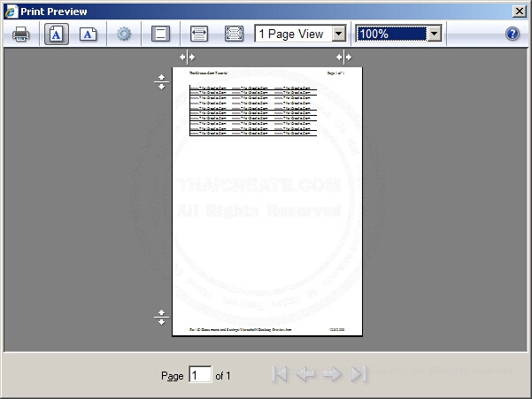Screen dimensions: 532x399
Task: Click the page number input box
Action: click(200, 375)
